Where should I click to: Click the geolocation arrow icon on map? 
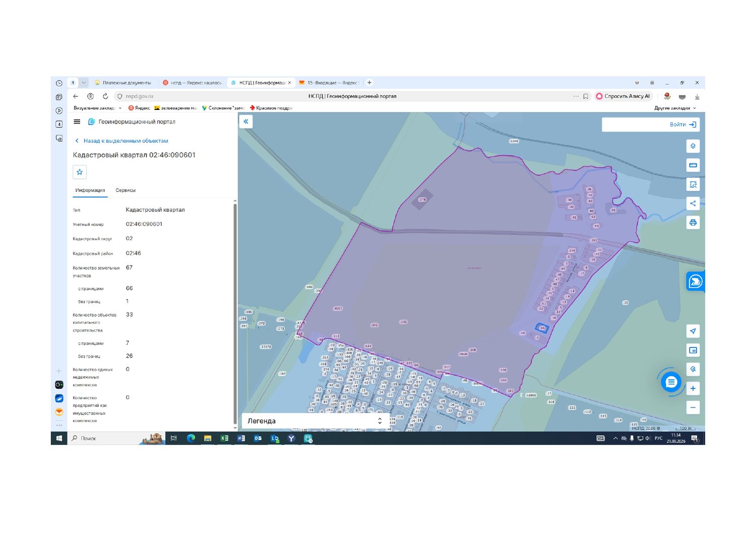pyautogui.click(x=693, y=331)
